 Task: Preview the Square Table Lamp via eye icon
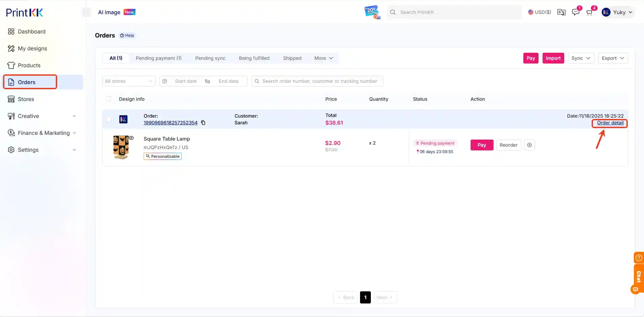pos(131,138)
